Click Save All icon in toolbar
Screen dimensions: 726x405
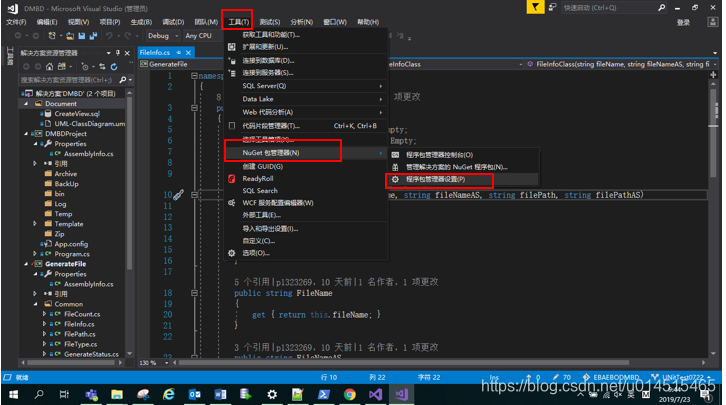coord(93,36)
